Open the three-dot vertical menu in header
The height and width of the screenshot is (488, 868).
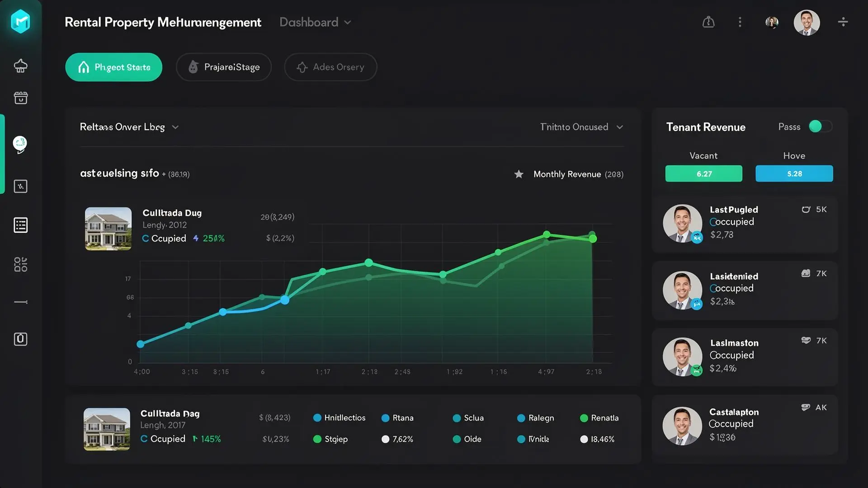(x=740, y=22)
